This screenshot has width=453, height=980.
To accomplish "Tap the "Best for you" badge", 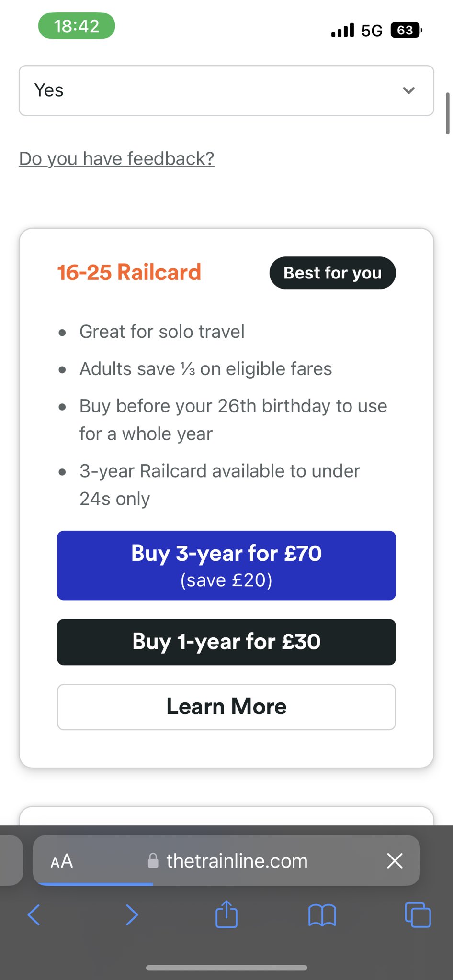I will 332,273.
